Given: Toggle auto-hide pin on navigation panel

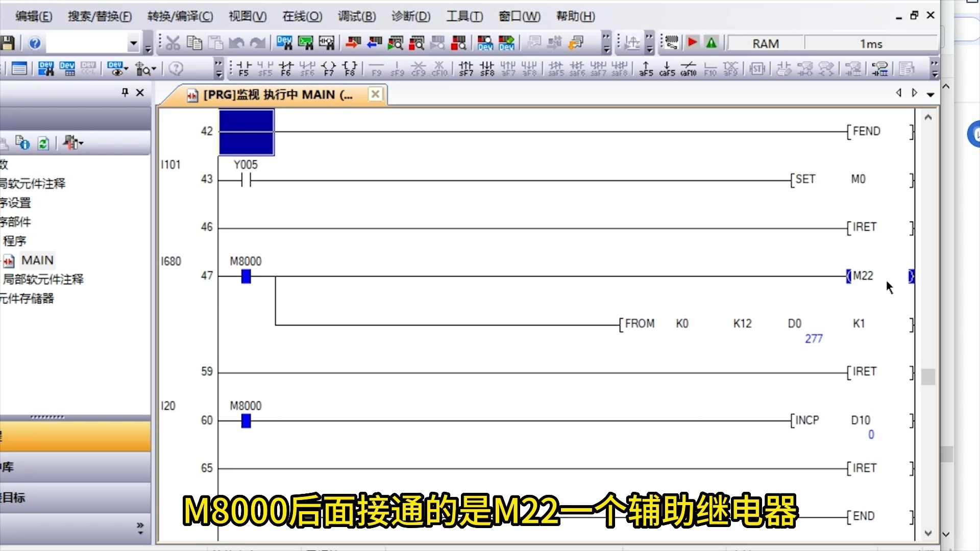Looking at the screenshot, I should pos(125,92).
